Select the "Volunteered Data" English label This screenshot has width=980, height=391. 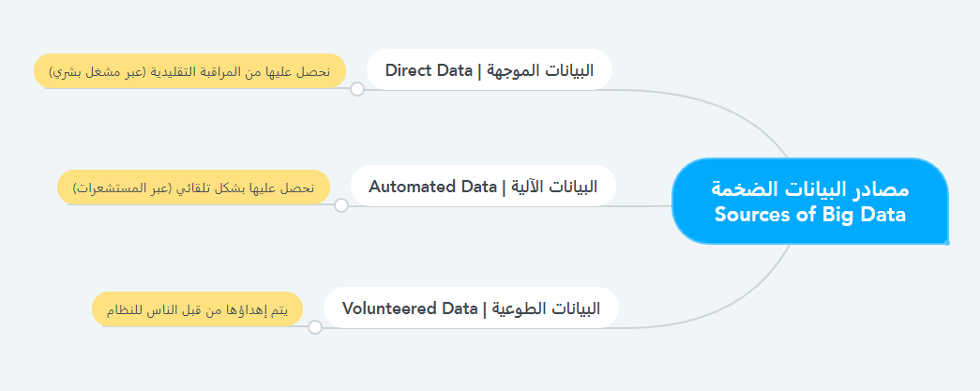[411, 308]
